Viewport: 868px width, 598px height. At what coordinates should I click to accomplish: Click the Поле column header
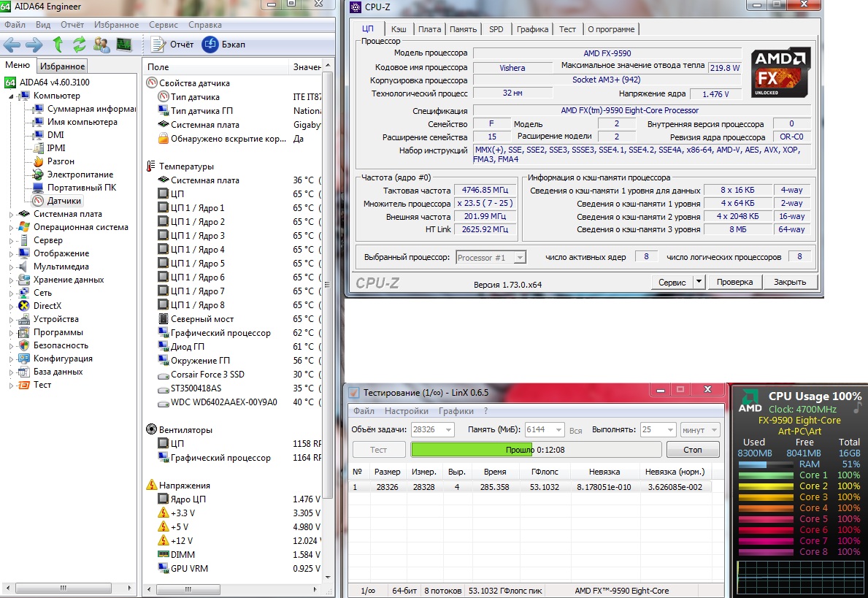tap(215, 67)
